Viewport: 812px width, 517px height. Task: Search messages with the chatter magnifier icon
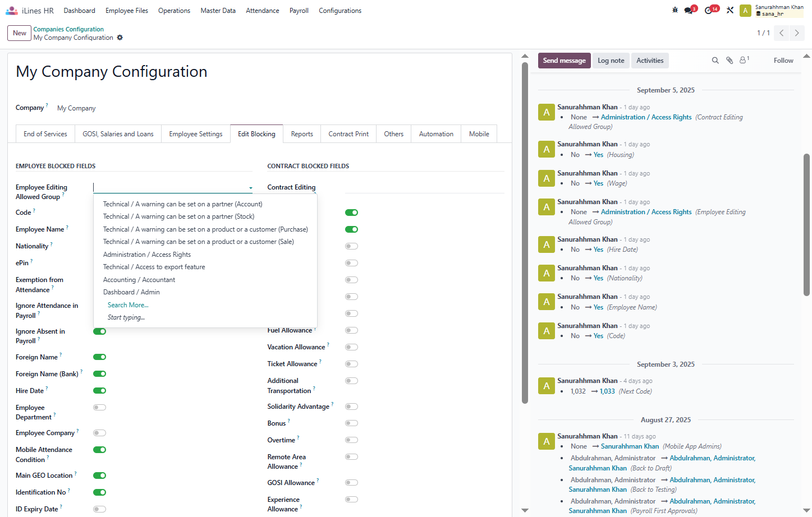[x=715, y=61]
